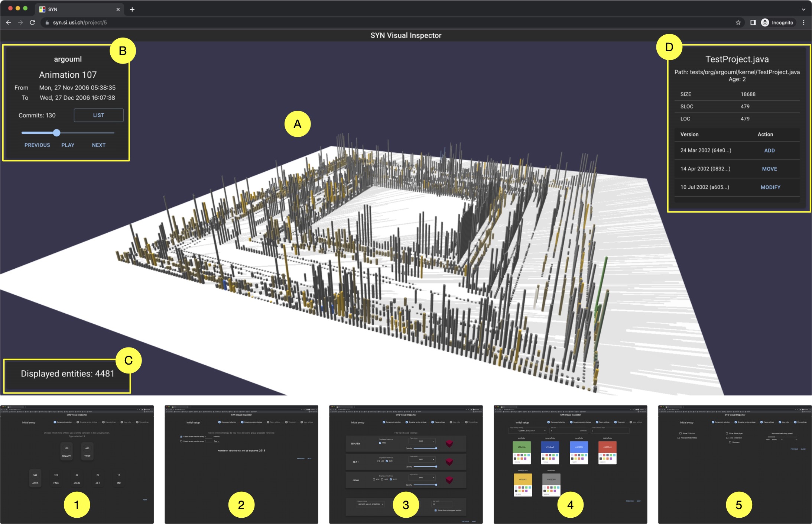Bookmark this page with the star icon

(x=738, y=23)
